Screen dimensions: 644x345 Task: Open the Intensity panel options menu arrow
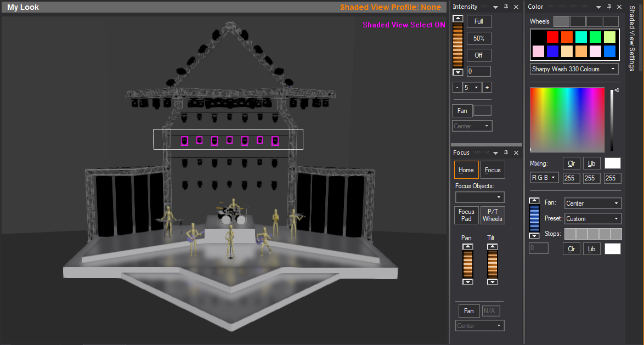[495, 7]
